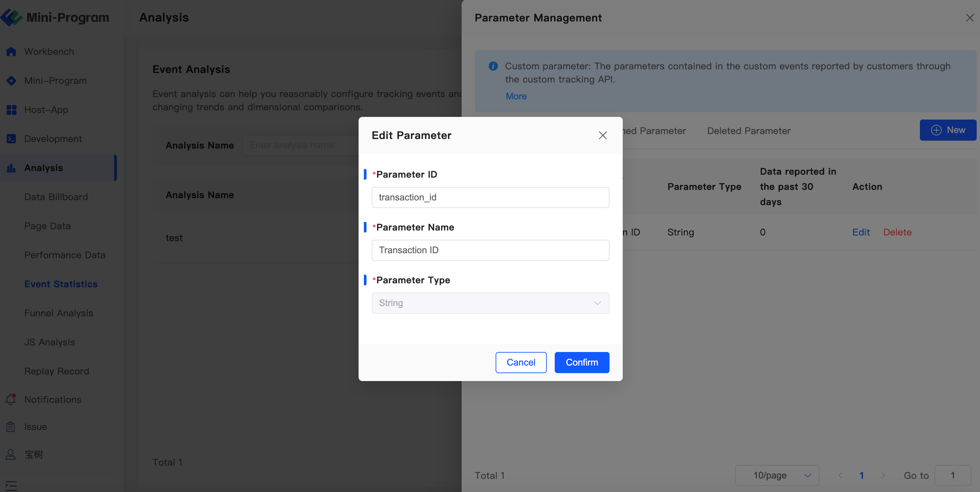Click the info icon in the custom parameter notice
The height and width of the screenshot is (492, 980).
[493, 66]
